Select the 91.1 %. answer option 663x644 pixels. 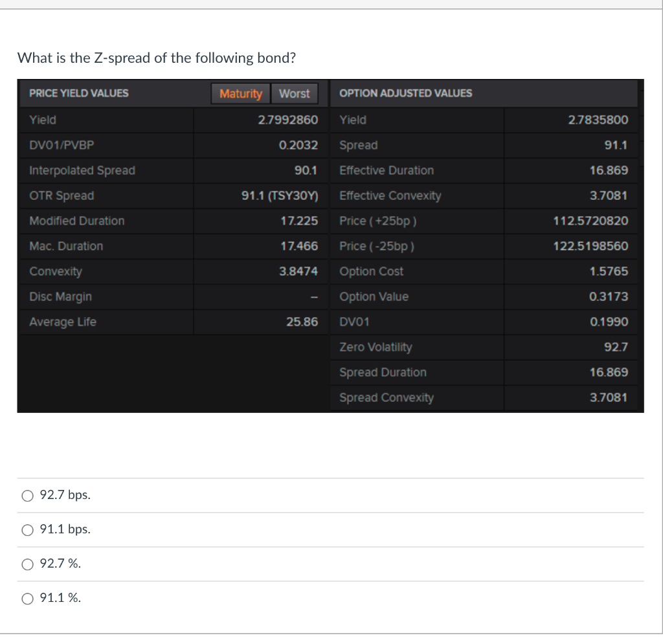point(28,598)
